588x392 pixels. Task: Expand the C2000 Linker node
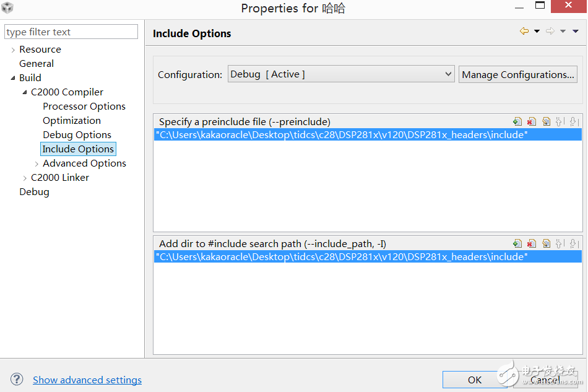(x=25, y=178)
